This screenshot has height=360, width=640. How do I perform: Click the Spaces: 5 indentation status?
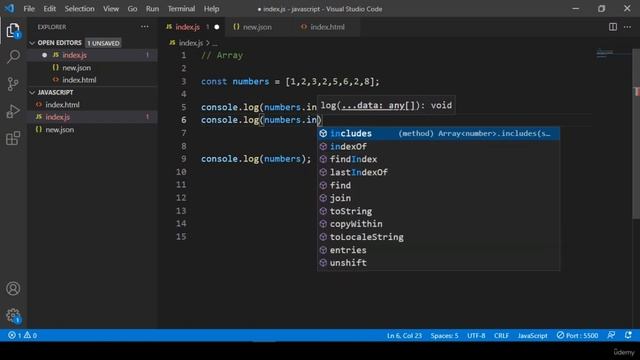(x=444, y=336)
